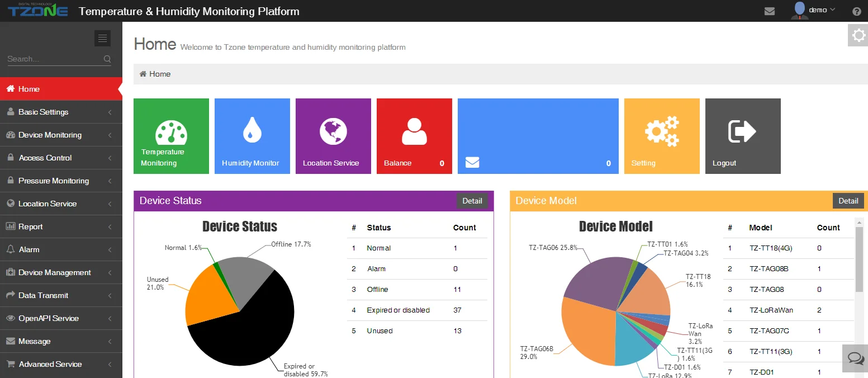This screenshot has width=868, height=378.
Task: Click the TZ-TAG07C model row
Action: 789,331
